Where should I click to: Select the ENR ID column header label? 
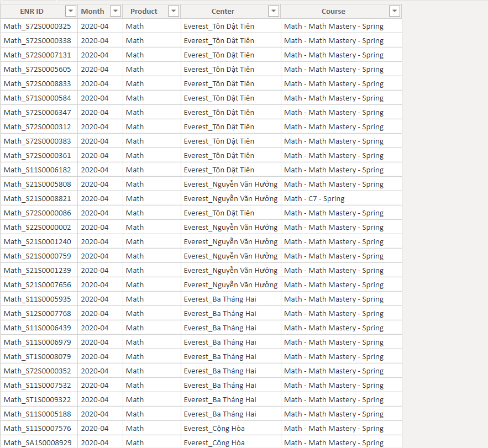32,12
